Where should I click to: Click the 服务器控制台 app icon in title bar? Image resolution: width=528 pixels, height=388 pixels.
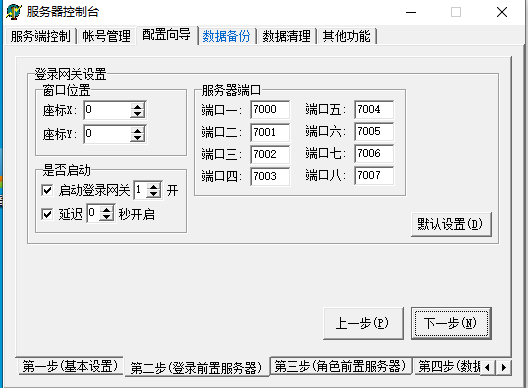[x=14, y=12]
